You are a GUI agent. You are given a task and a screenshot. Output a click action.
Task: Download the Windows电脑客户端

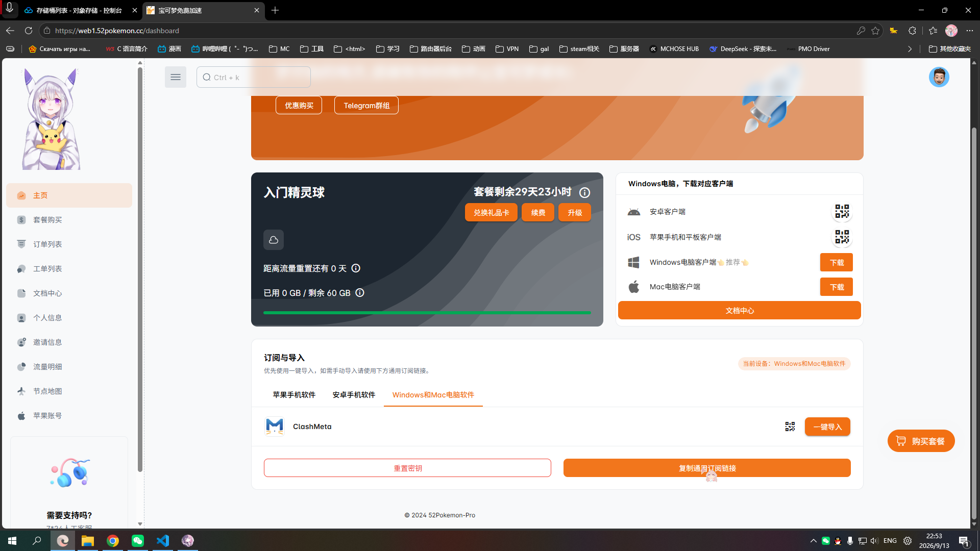coord(837,262)
